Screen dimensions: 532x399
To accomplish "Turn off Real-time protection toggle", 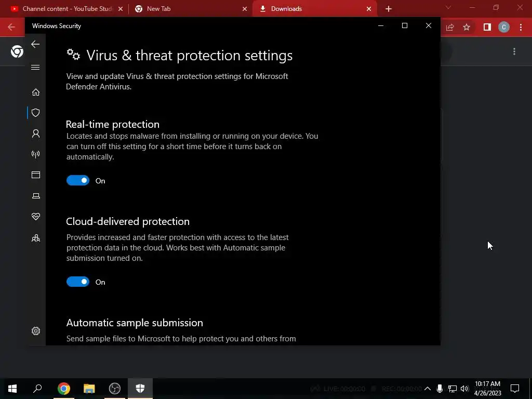I will tap(78, 180).
